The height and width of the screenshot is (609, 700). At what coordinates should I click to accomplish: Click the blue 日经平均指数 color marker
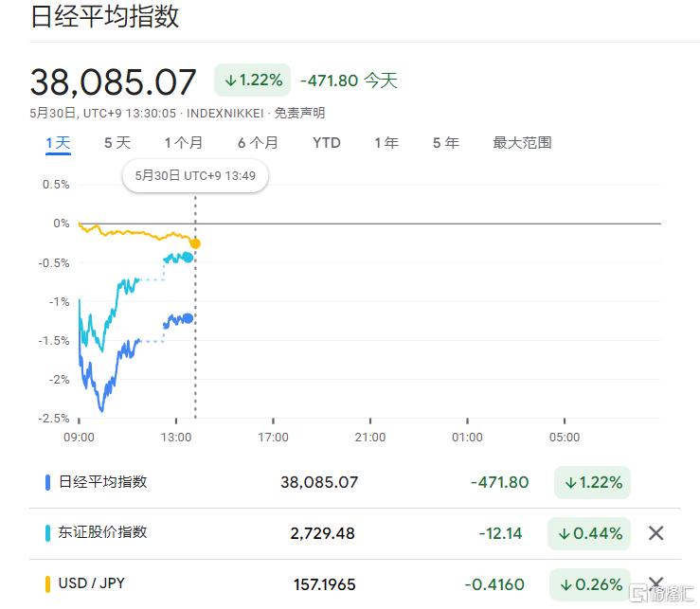coord(48,482)
